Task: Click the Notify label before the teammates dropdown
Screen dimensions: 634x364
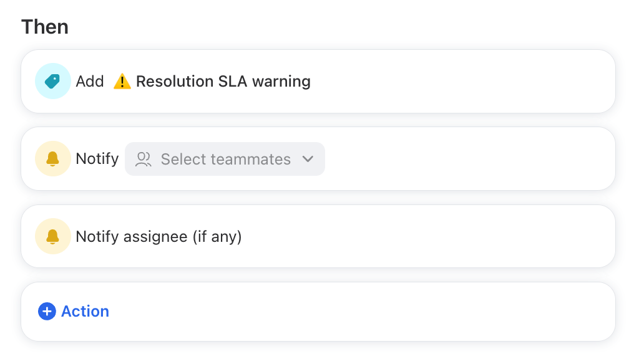Action: [x=97, y=159]
